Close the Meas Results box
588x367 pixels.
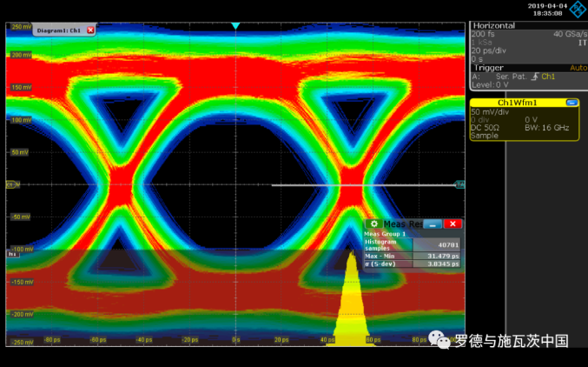[x=453, y=224]
